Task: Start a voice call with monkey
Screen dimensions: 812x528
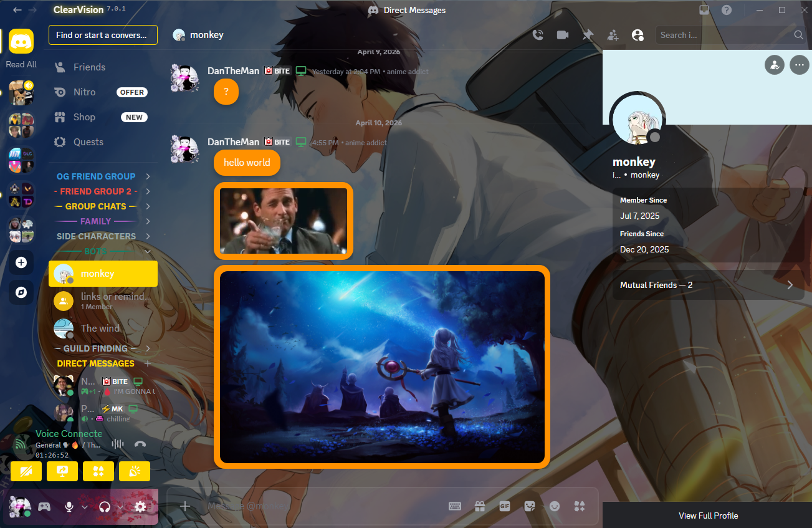Action: 538,35
